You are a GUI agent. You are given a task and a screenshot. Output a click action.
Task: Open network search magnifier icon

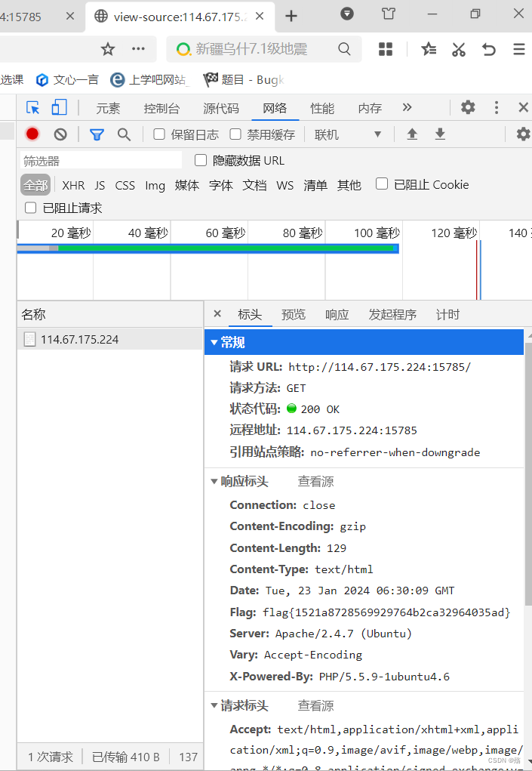(124, 134)
